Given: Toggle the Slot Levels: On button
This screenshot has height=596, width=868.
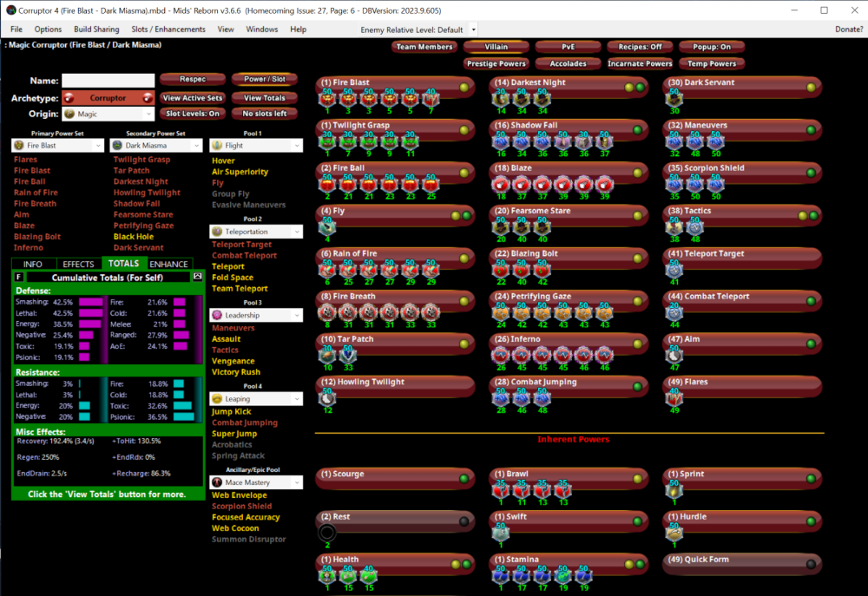Looking at the screenshot, I should coord(192,114).
